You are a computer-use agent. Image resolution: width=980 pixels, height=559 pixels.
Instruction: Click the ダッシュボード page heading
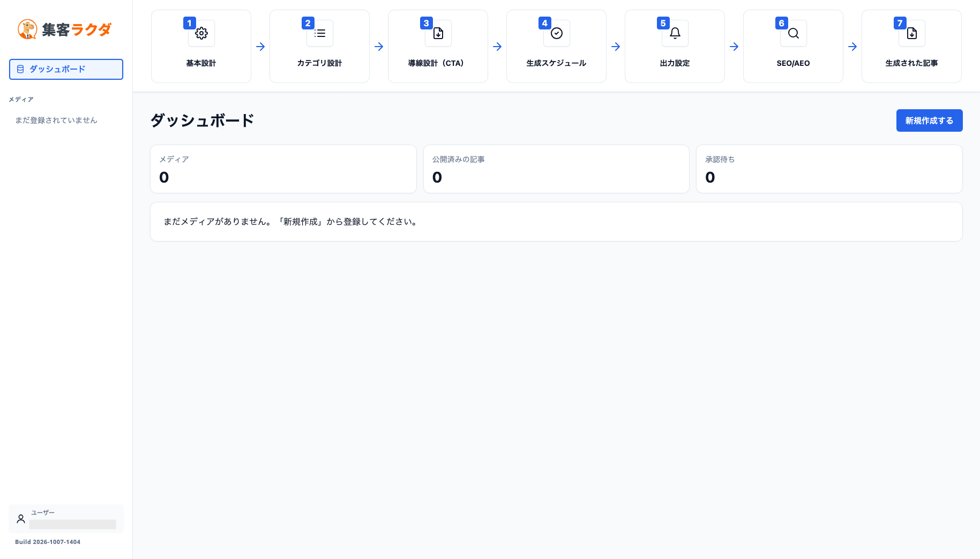[202, 120]
